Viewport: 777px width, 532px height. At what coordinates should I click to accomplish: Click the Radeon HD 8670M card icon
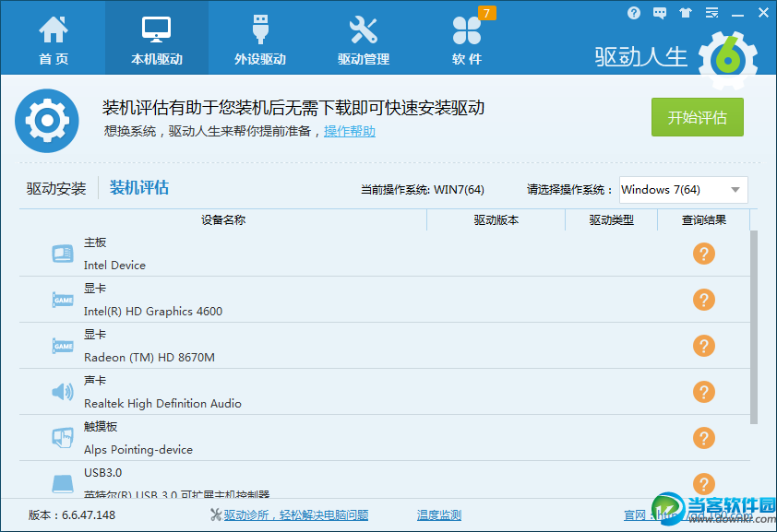tap(63, 346)
